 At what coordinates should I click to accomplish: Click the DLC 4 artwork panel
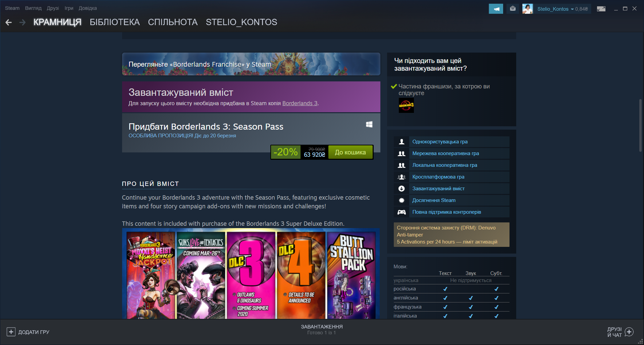pyautogui.click(x=301, y=275)
